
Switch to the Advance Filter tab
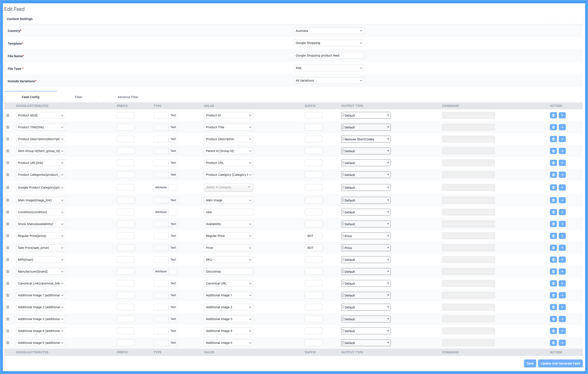[x=128, y=97]
